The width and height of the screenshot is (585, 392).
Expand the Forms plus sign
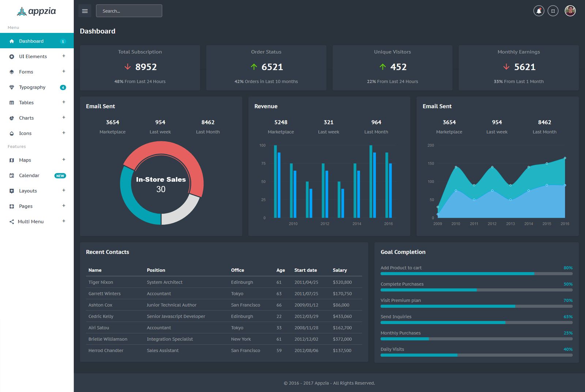click(64, 71)
